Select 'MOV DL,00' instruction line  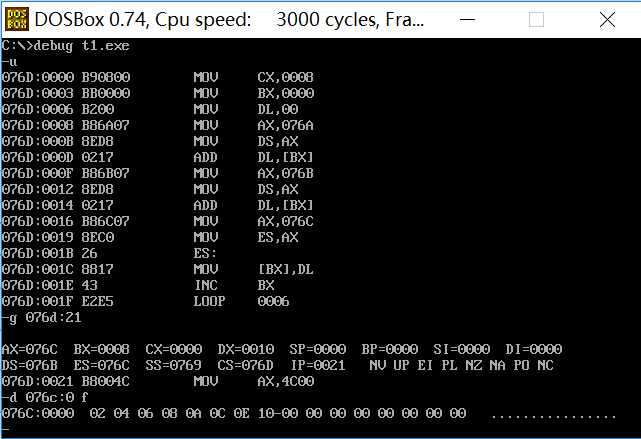[150, 109]
